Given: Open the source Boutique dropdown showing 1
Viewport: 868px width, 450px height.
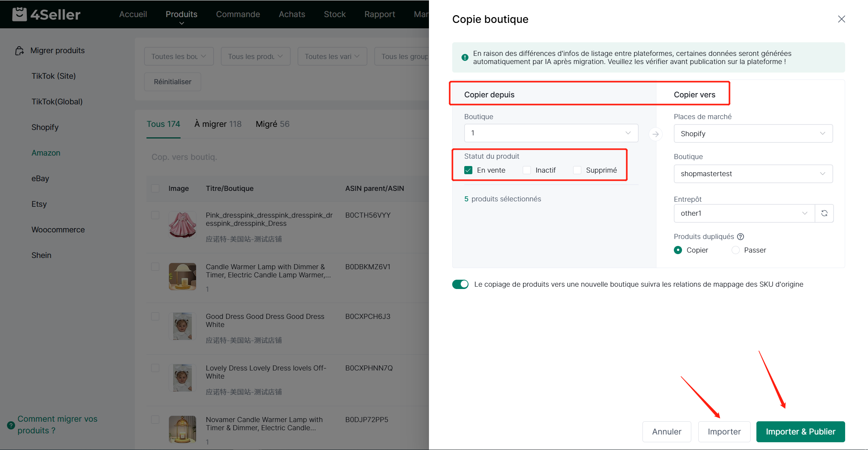Looking at the screenshot, I should coord(551,133).
